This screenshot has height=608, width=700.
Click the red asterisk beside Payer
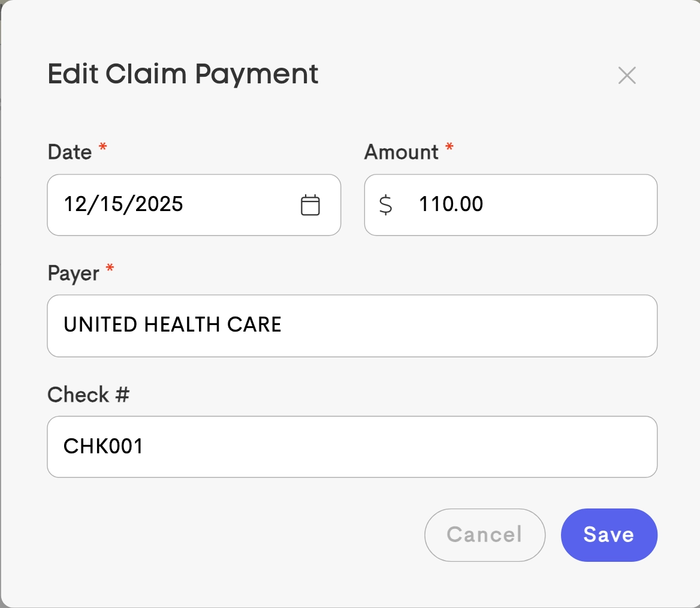click(110, 269)
